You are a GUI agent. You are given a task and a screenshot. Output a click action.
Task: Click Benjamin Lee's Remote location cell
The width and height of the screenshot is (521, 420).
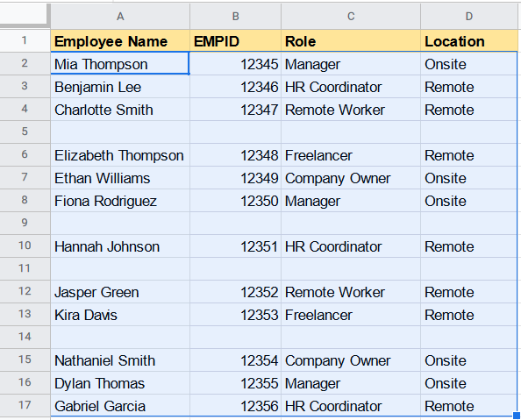(469, 87)
